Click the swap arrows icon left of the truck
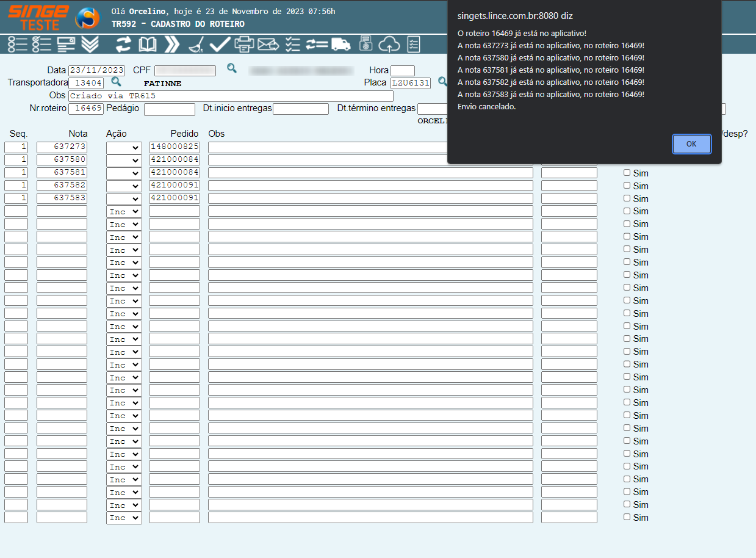This screenshot has height=558, width=756. point(317,44)
